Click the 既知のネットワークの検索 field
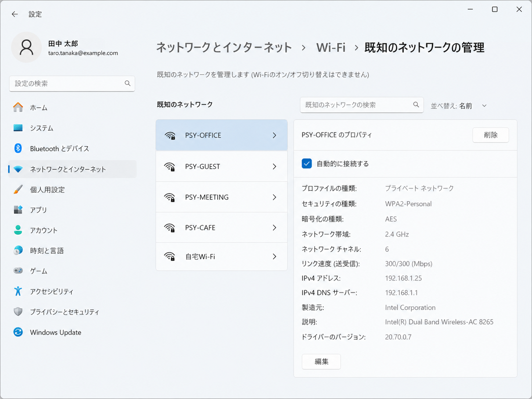The height and width of the screenshot is (399, 532). (356, 105)
